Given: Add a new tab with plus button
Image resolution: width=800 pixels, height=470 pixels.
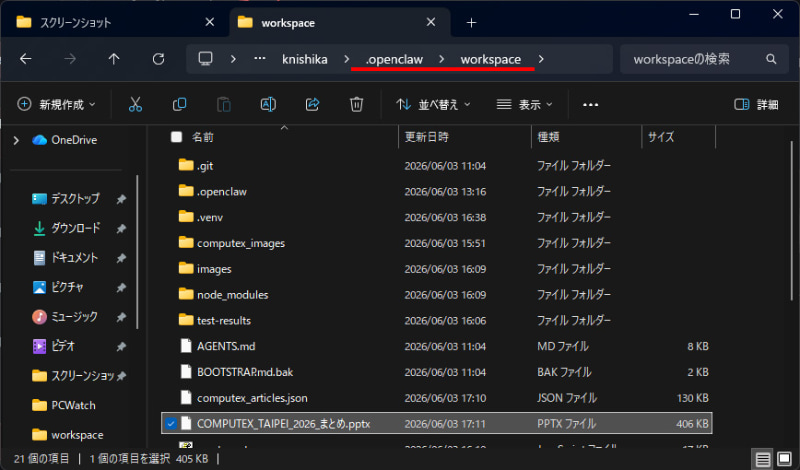Looking at the screenshot, I should (471, 22).
